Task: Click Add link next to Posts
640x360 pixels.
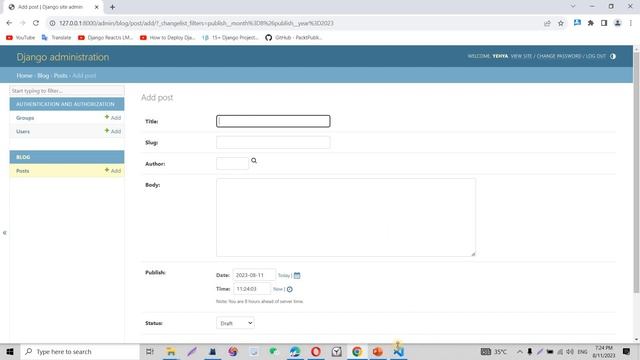Action: pyautogui.click(x=113, y=171)
